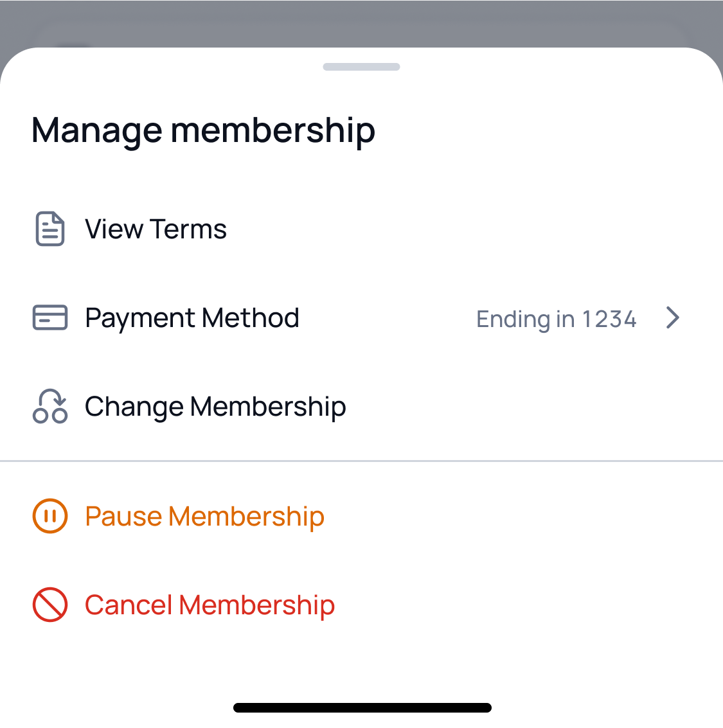
Task: Click the red cancel prohibition icon
Action: click(49, 605)
